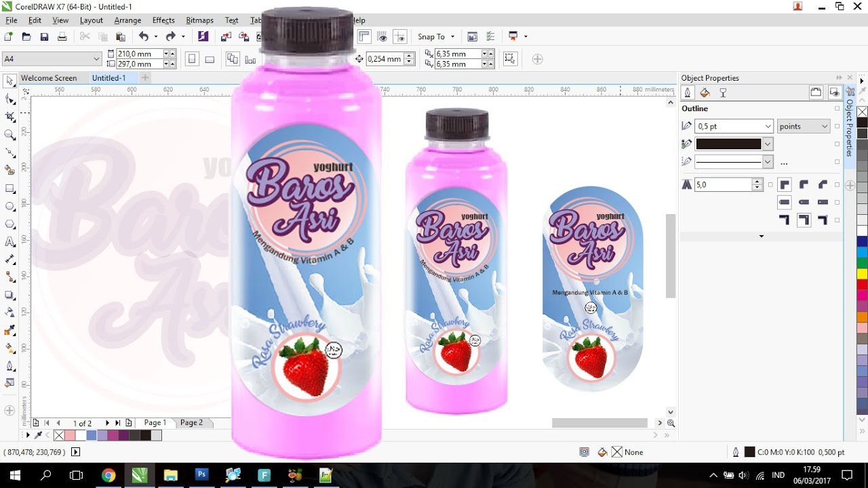This screenshot has height=488, width=868.
Task: Open the Effects menu
Action: (x=163, y=20)
